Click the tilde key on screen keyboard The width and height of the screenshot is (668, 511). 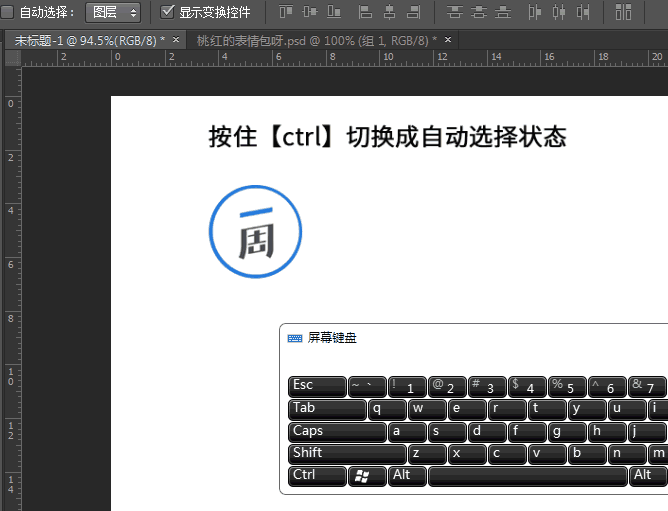coord(367,387)
